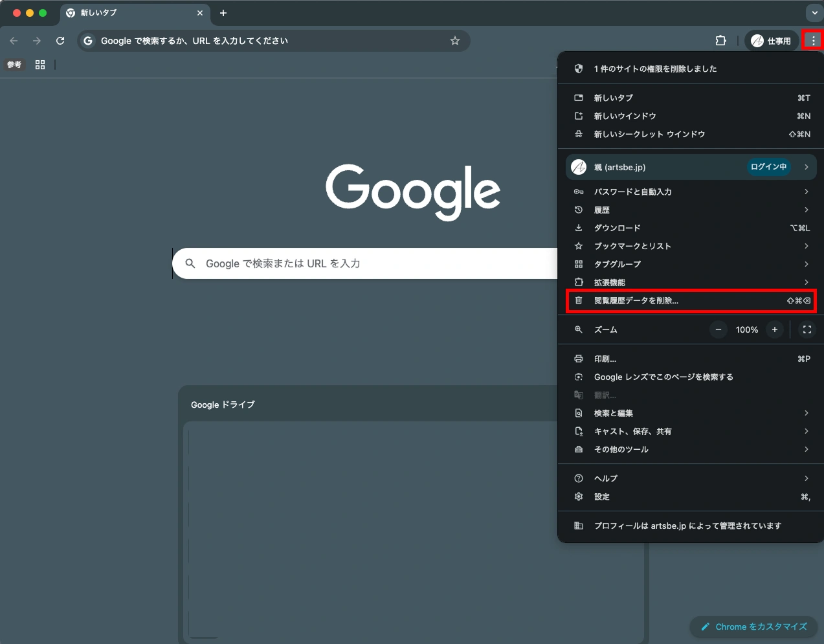Open 設定 from the Chrome menu
Screen dimensions: 824x644
click(x=601, y=496)
